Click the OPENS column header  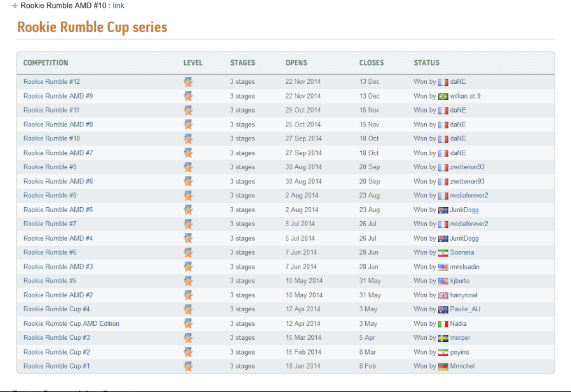[x=296, y=63]
